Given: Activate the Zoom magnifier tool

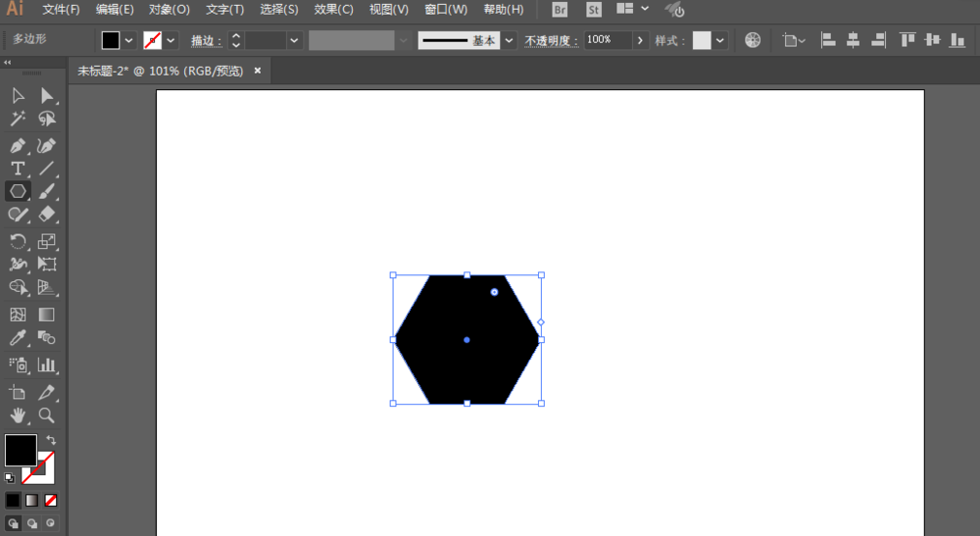Looking at the screenshot, I should 46,415.
